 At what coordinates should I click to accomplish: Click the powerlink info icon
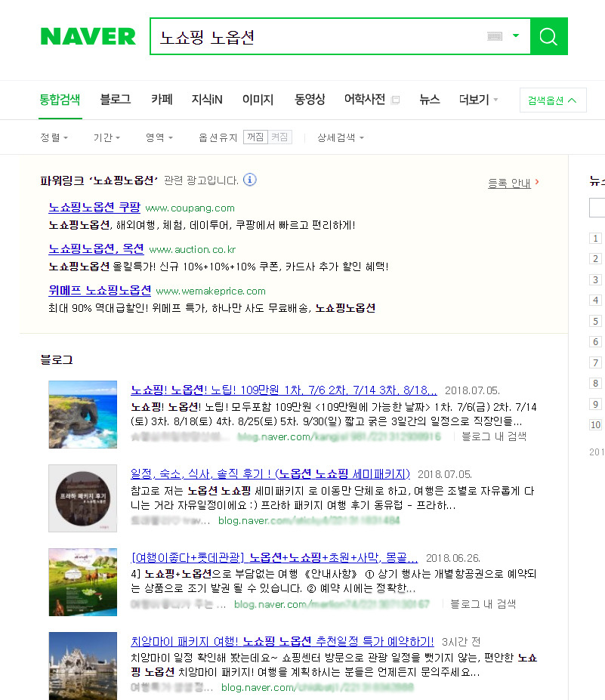249,180
